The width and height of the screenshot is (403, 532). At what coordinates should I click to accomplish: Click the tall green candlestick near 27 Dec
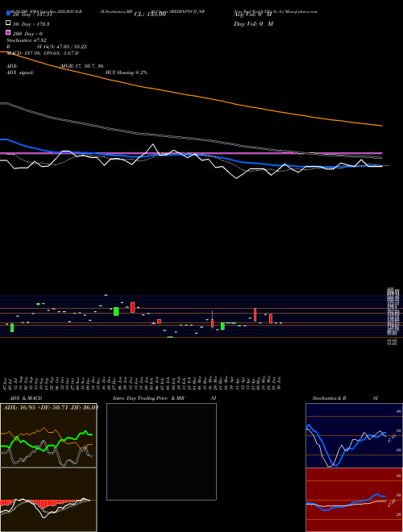pyautogui.click(x=116, y=311)
